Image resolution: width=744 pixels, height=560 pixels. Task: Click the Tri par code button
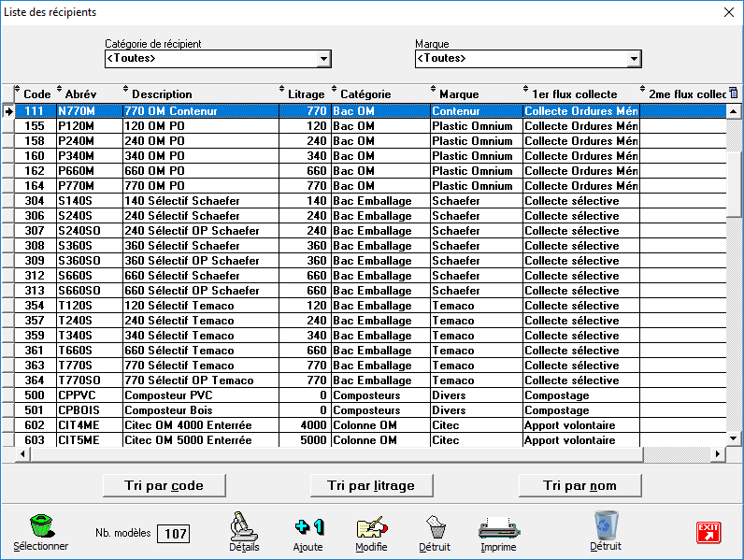pos(165,485)
